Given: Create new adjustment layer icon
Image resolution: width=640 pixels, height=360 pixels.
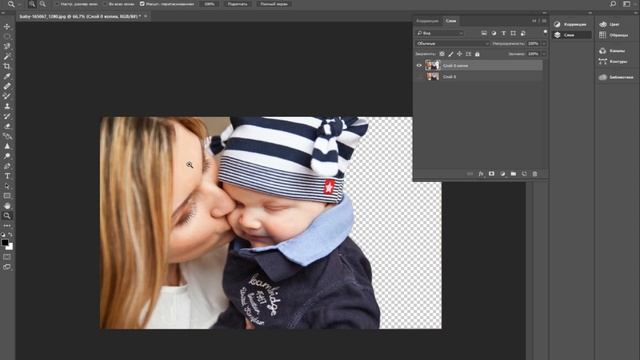Looking at the screenshot, I should [x=502, y=174].
